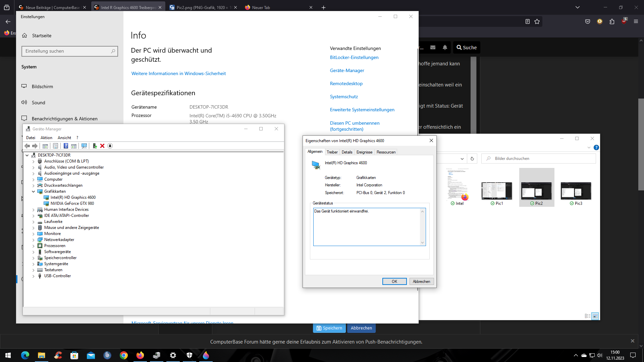The image size is (644, 362).
Task: Expand the USB-Controller category
Action: [34, 276]
